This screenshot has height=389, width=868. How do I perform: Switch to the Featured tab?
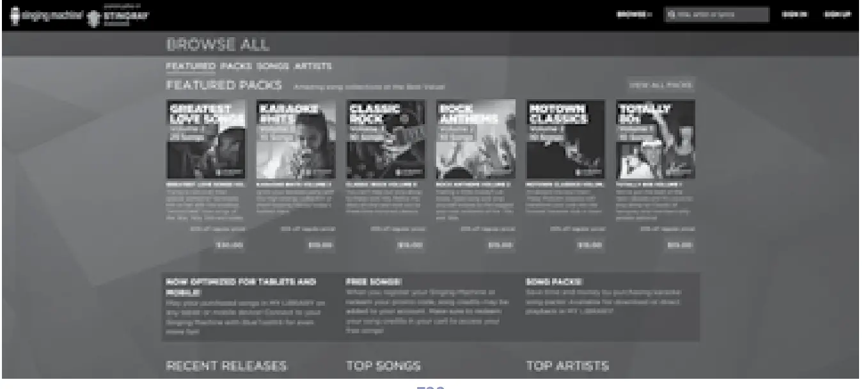point(191,66)
